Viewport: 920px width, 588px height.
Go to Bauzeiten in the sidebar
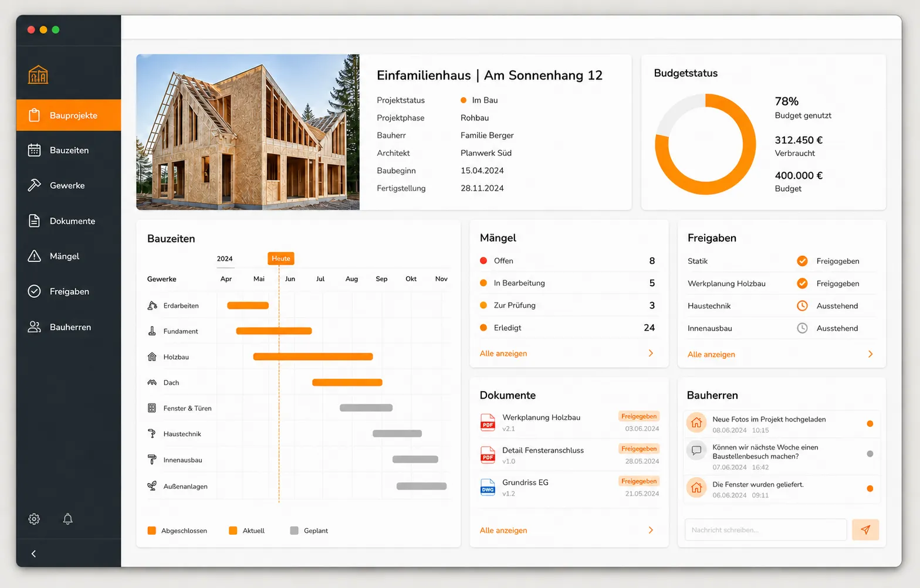click(x=69, y=150)
